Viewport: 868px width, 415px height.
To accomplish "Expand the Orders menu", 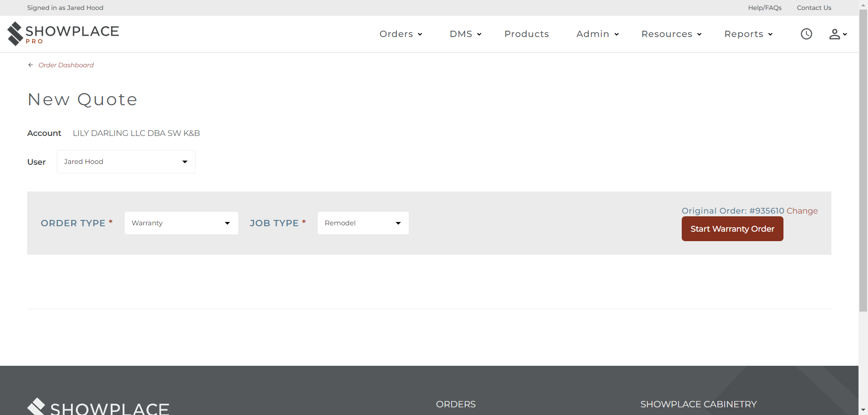I will 401,34.
